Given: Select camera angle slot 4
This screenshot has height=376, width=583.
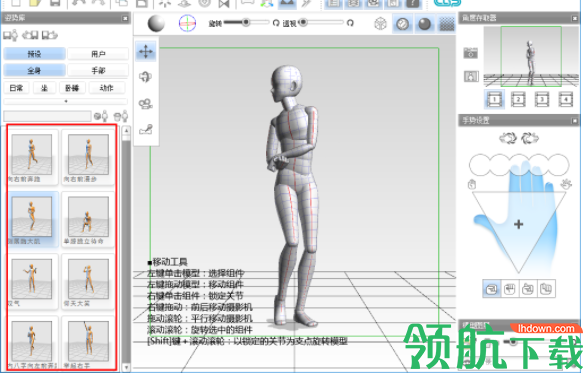Looking at the screenshot, I should point(566,99).
